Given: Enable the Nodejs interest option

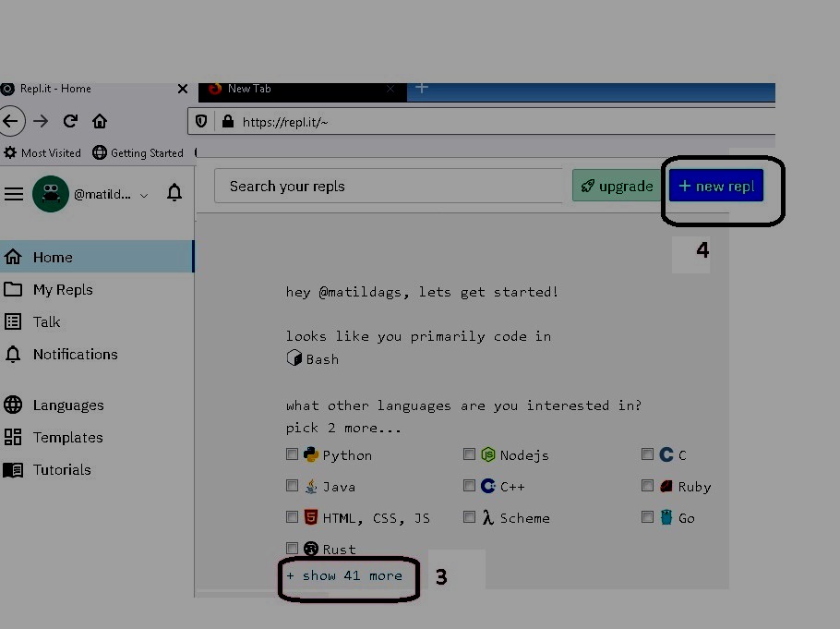Looking at the screenshot, I should point(469,454).
